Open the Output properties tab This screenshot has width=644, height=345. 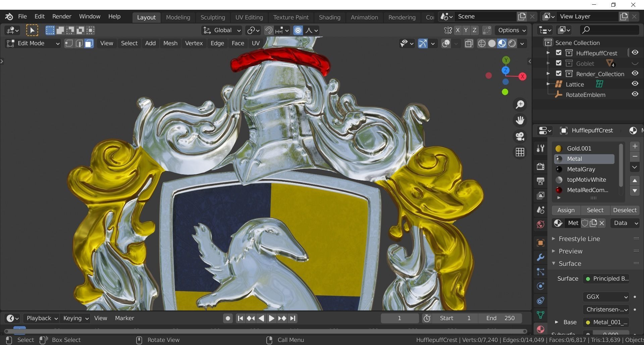[540, 181]
